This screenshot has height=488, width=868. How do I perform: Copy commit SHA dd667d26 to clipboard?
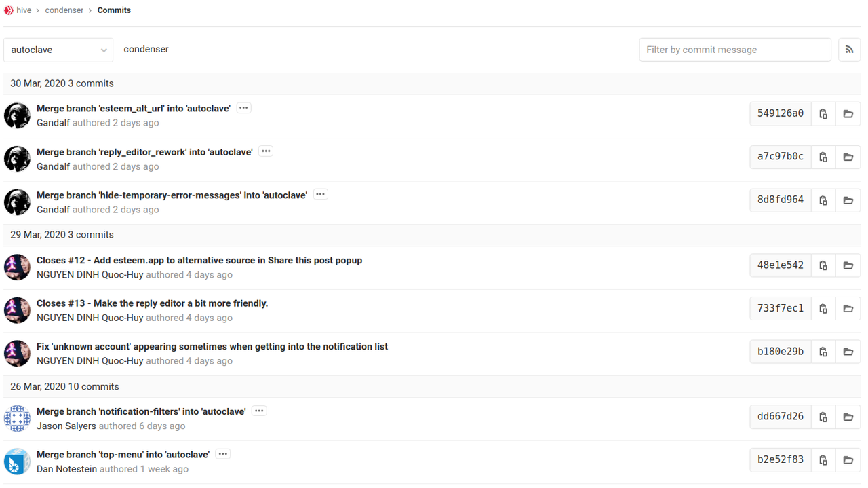tap(823, 417)
